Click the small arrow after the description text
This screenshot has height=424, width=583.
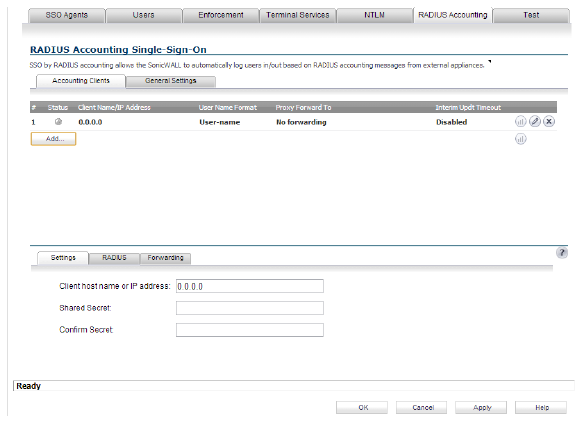[490, 62]
